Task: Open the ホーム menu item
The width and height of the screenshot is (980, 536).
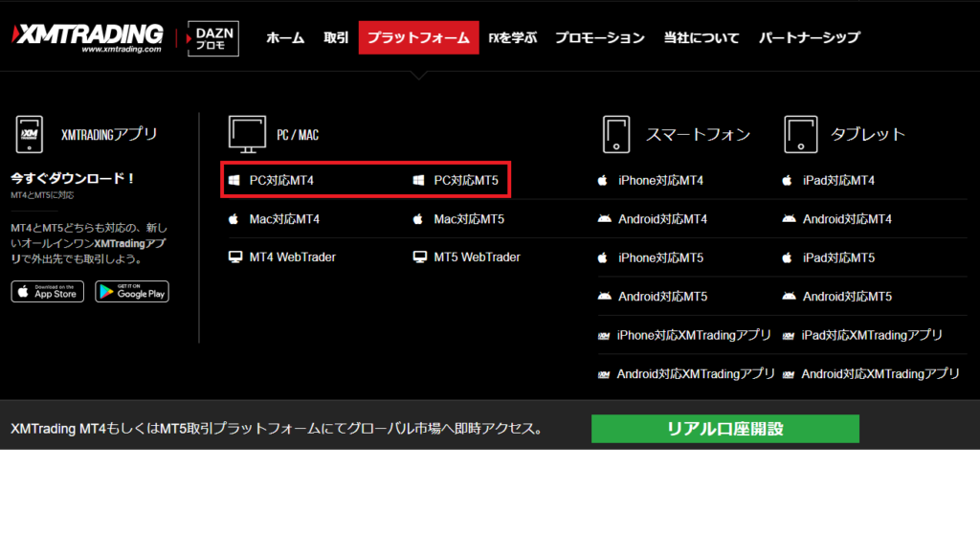Action: click(285, 38)
